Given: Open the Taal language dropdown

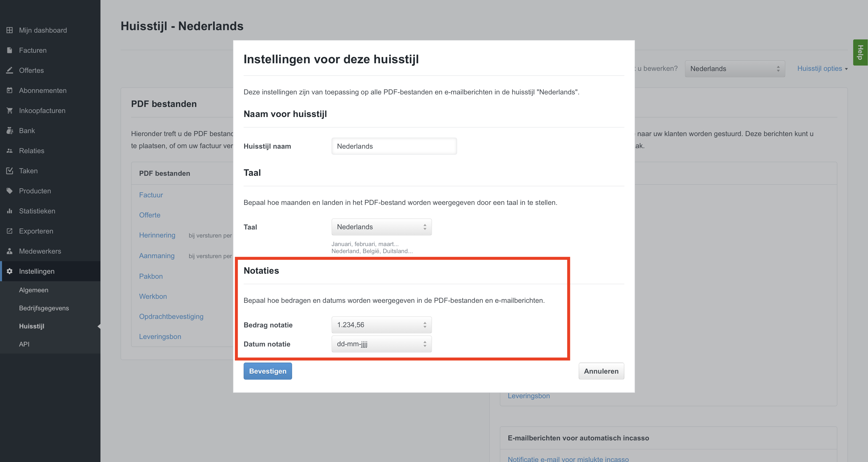Looking at the screenshot, I should (381, 227).
